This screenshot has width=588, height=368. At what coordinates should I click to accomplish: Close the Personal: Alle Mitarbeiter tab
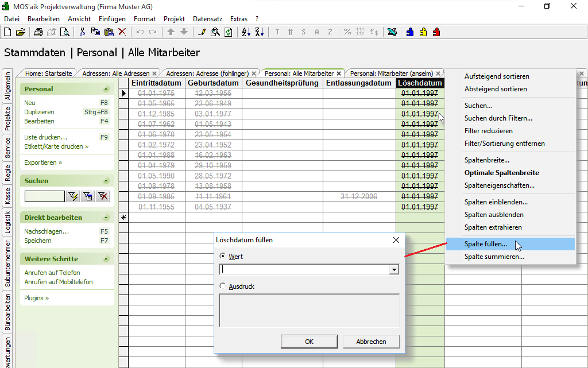pos(339,73)
